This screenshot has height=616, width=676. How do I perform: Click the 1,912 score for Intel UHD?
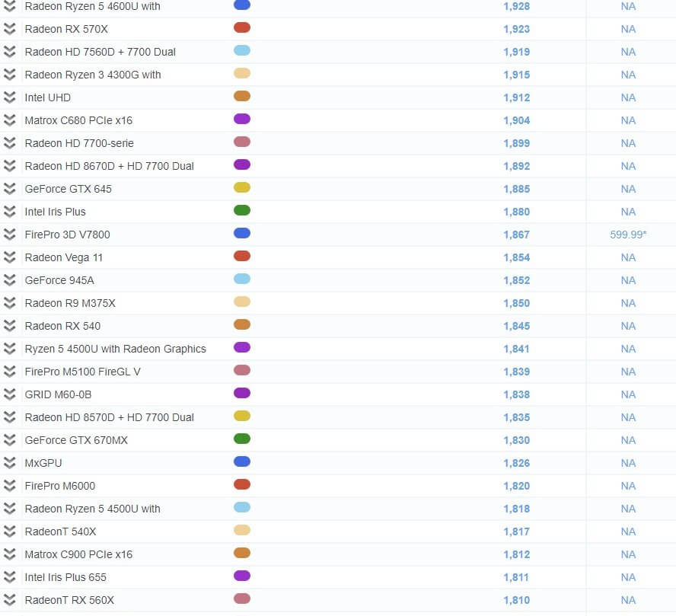click(516, 97)
